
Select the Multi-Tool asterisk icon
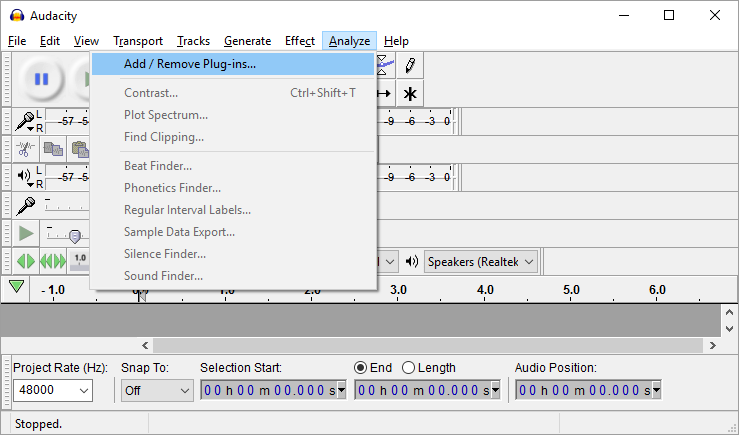pyautogui.click(x=410, y=93)
